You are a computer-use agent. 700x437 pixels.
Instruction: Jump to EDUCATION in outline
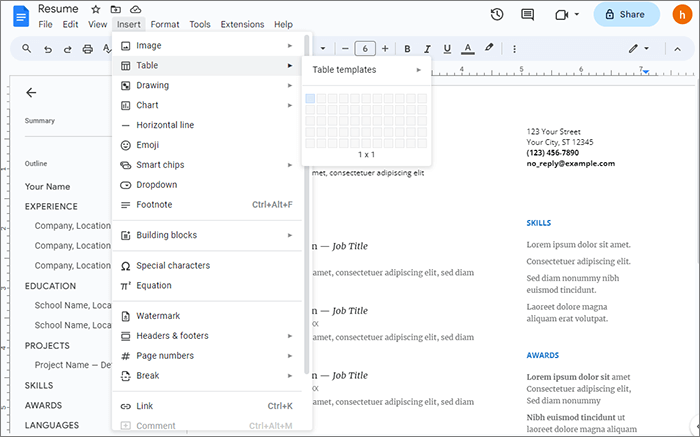point(50,286)
